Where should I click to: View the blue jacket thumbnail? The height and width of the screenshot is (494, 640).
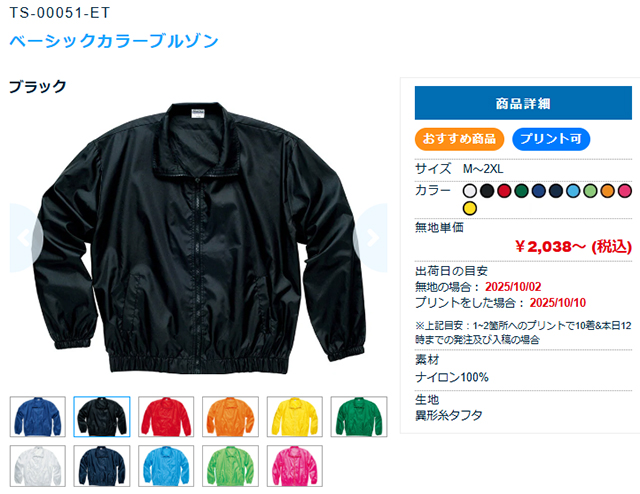point(38,416)
